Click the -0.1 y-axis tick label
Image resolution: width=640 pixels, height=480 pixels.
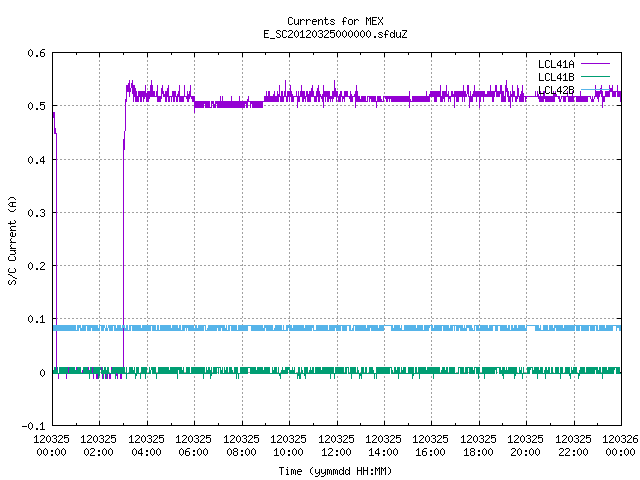point(34,426)
